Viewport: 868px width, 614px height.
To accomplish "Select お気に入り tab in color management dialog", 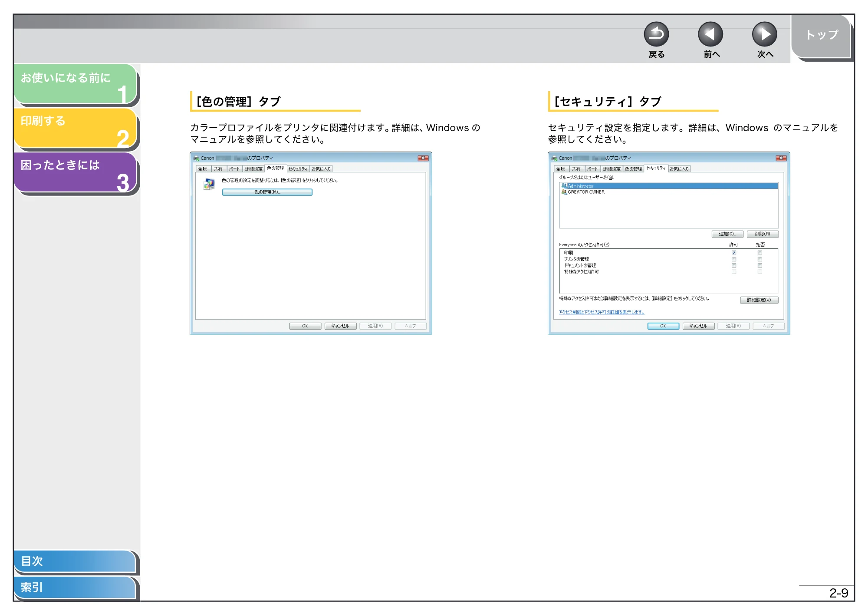I will click(x=321, y=169).
